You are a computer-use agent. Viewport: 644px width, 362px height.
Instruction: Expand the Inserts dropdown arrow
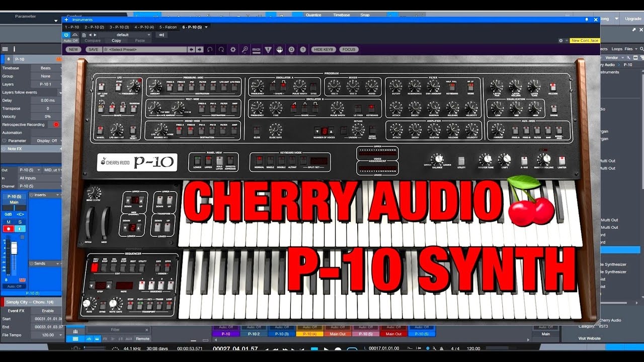[58, 195]
